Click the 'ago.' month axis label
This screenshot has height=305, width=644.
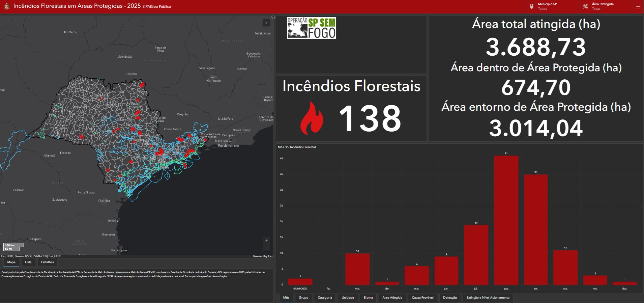point(506,289)
